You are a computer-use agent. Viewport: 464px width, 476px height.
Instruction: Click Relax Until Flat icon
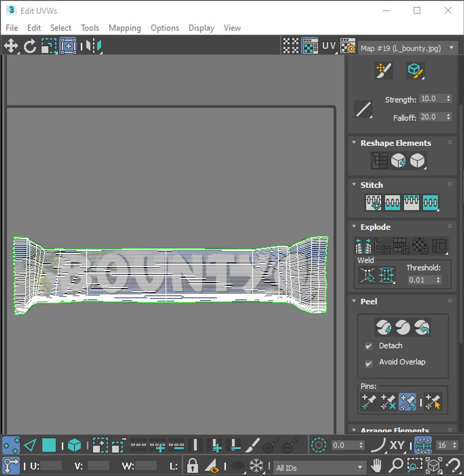(x=398, y=160)
